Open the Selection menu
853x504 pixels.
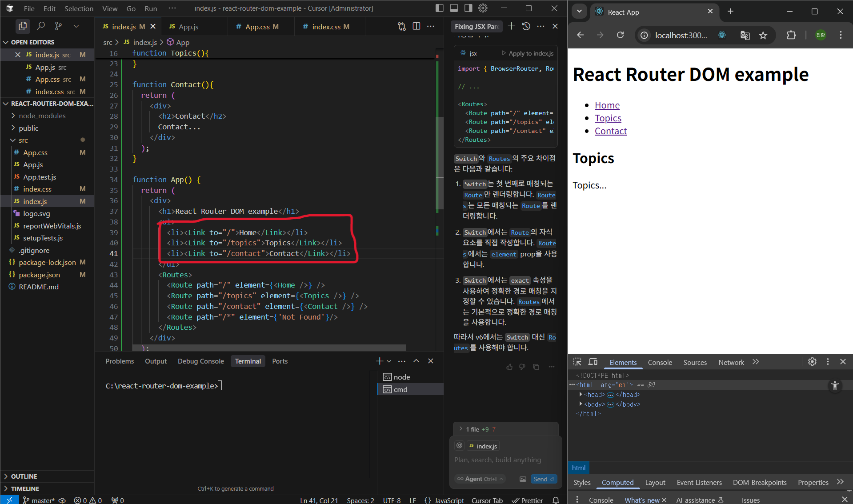point(79,8)
